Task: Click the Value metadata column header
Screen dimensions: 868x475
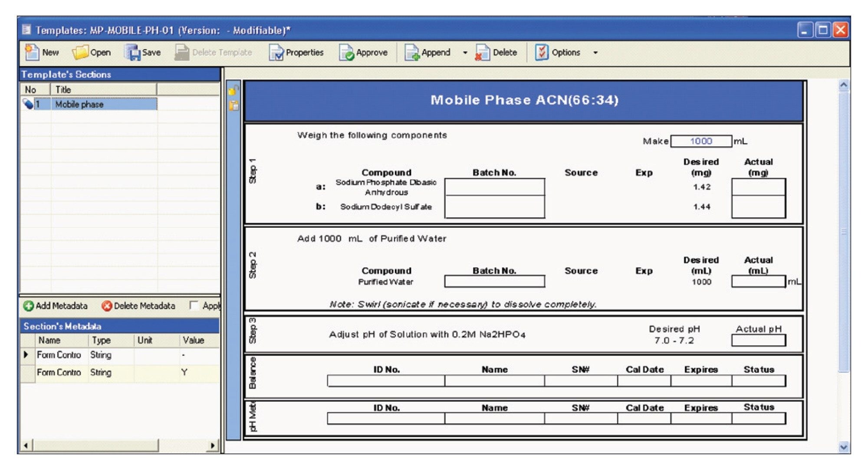Action: 199,340
